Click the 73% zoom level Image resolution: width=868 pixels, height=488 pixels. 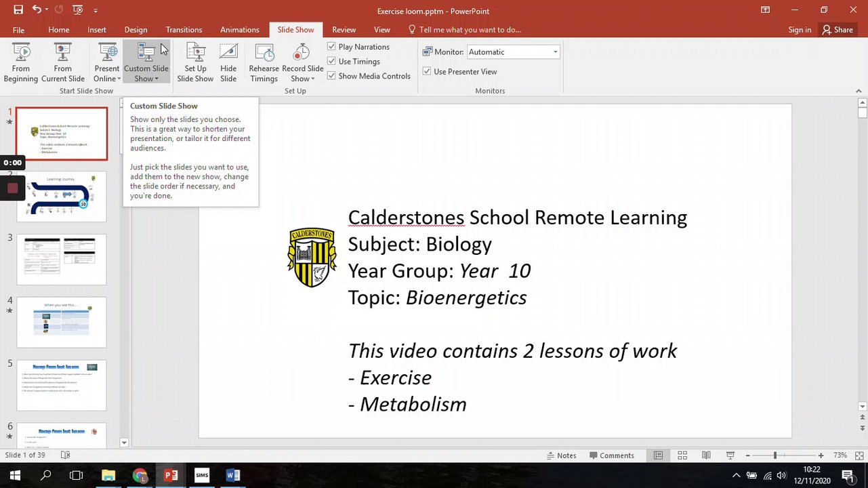(x=840, y=455)
